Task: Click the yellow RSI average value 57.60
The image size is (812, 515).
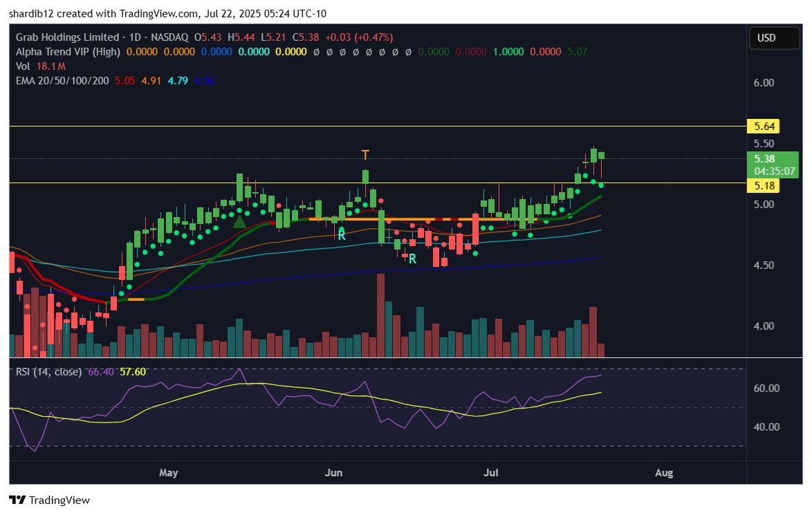Action: coord(133,372)
